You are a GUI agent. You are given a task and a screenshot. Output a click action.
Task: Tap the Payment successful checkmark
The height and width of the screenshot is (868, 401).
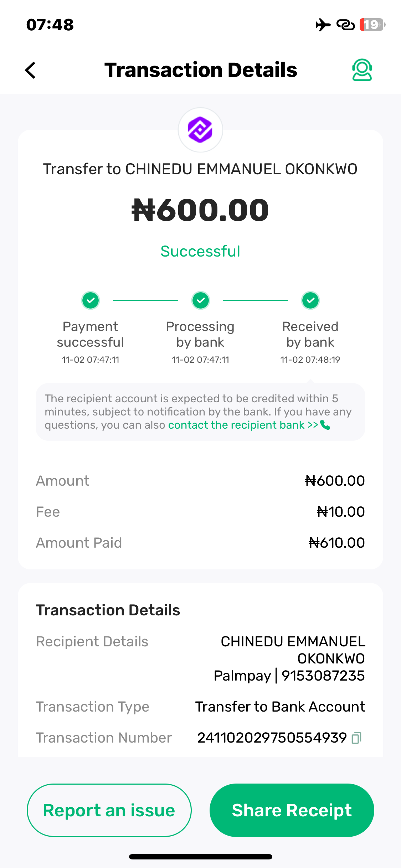91,300
